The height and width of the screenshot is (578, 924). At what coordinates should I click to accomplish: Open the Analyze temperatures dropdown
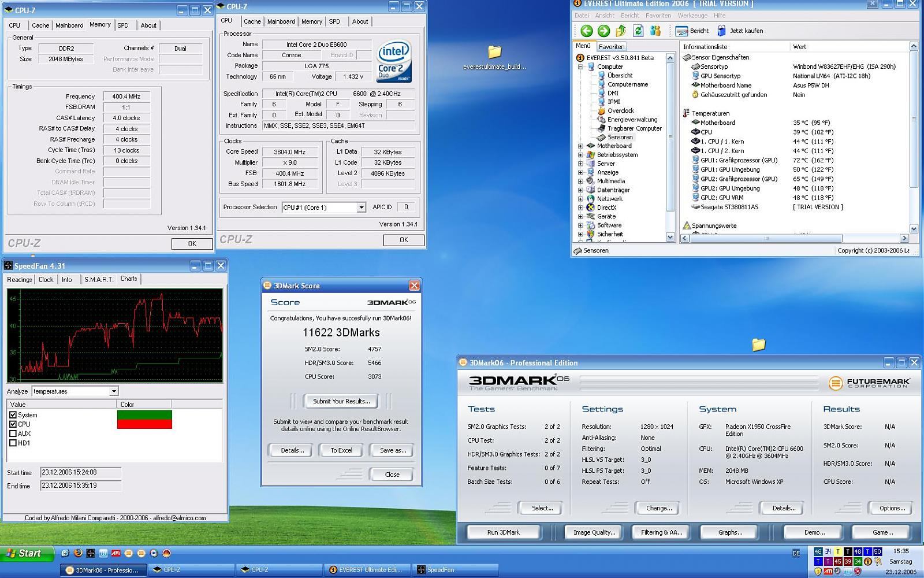[x=114, y=391]
